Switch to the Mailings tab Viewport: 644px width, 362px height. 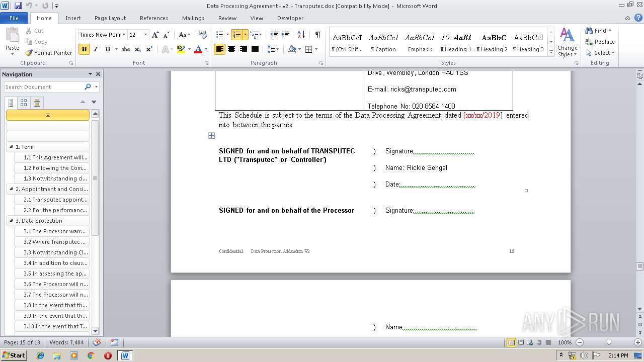click(x=193, y=18)
